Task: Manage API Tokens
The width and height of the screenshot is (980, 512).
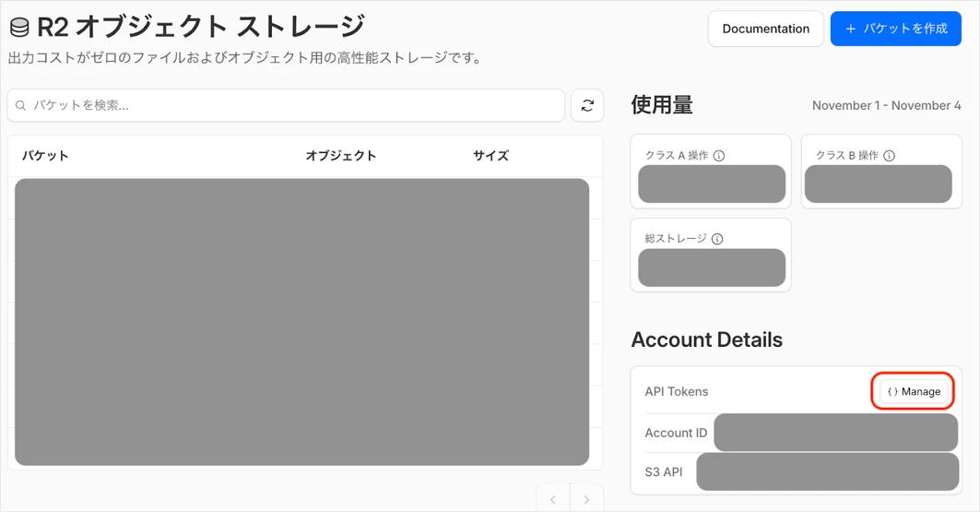Action: [914, 391]
